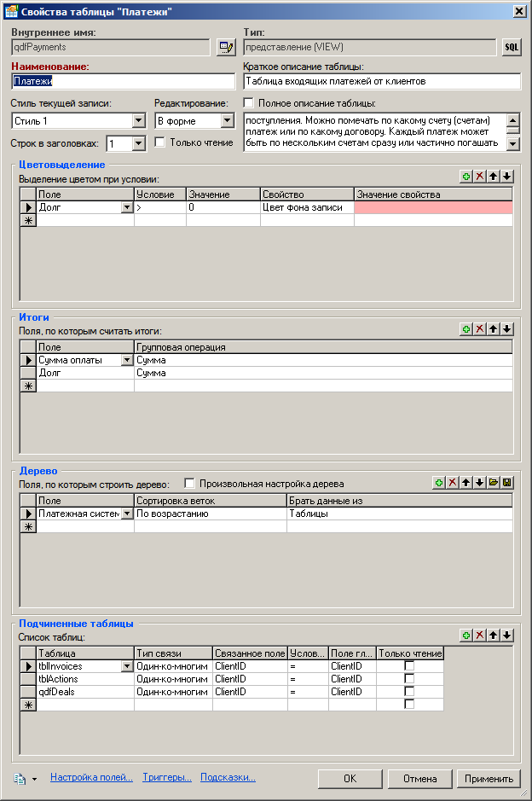Toggle the 'Произвольная настройка дерева' checkbox
This screenshot has width=532, height=801.
(190, 484)
